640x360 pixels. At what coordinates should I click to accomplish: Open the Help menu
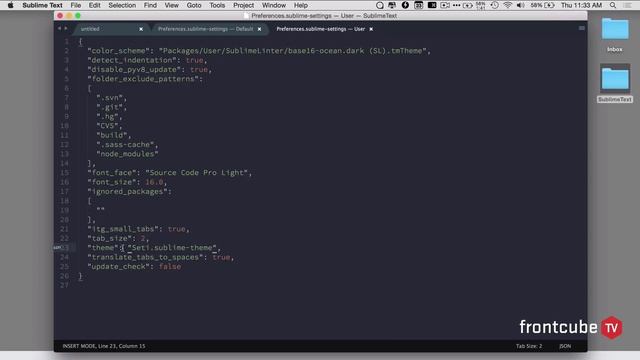[x=301, y=5]
